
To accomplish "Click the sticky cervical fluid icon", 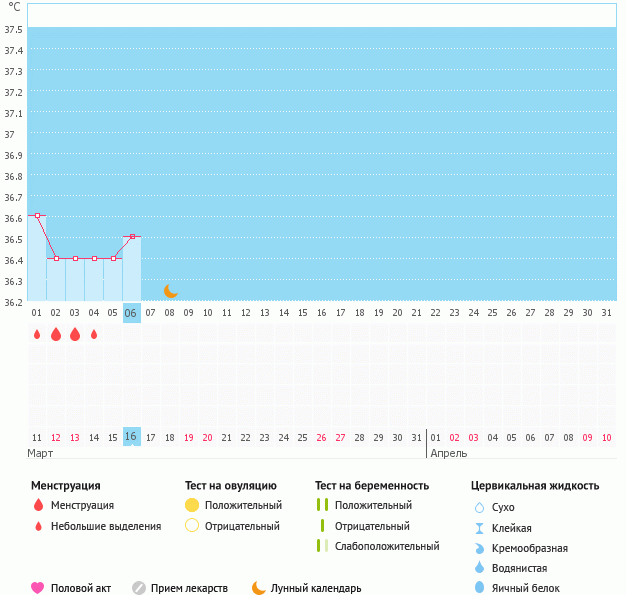I will click(x=479, y=528).
